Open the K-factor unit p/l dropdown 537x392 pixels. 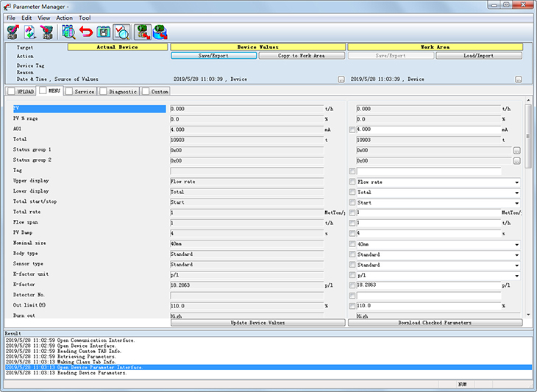pos(516,275)
